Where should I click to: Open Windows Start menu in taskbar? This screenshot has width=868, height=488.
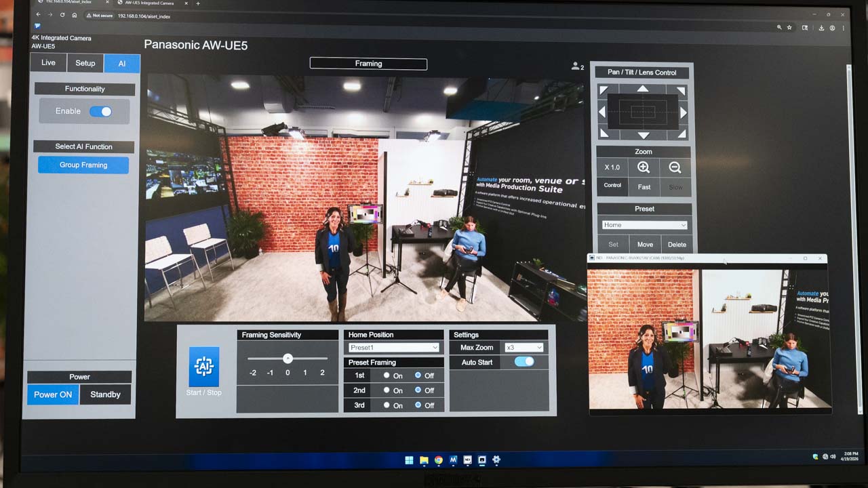409,460
